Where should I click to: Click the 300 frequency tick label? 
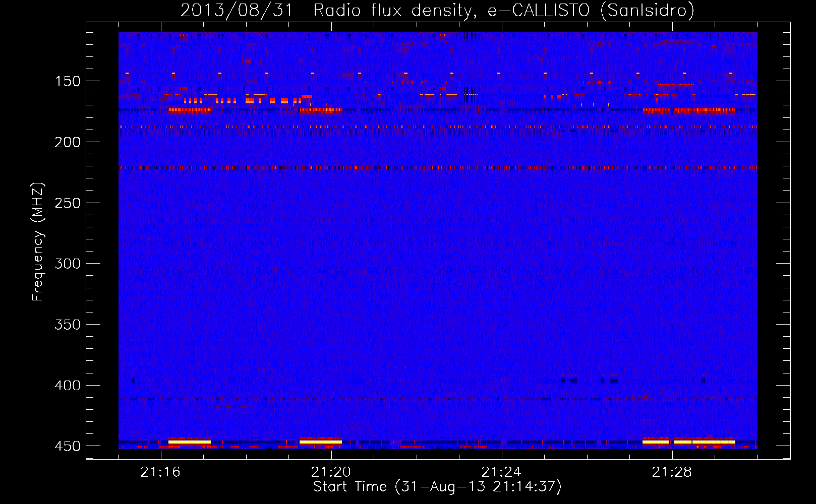click(68, 264)
